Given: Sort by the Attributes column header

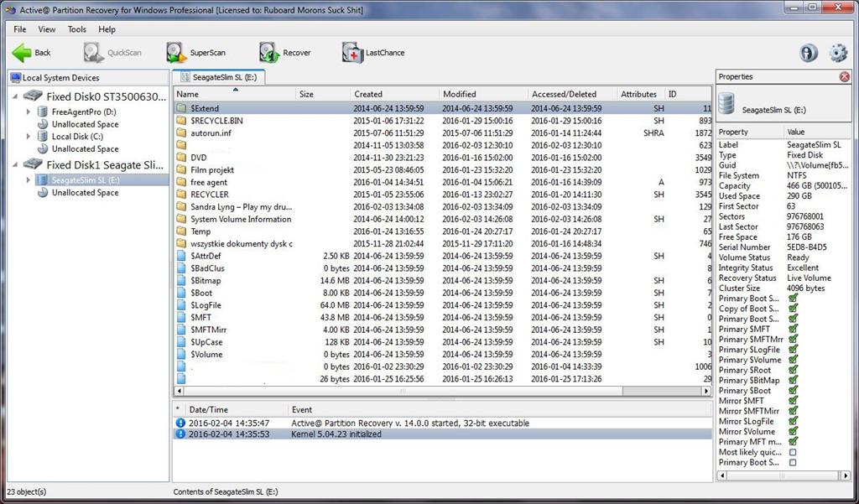Looking at the screenshot, I should pos(641,94).
